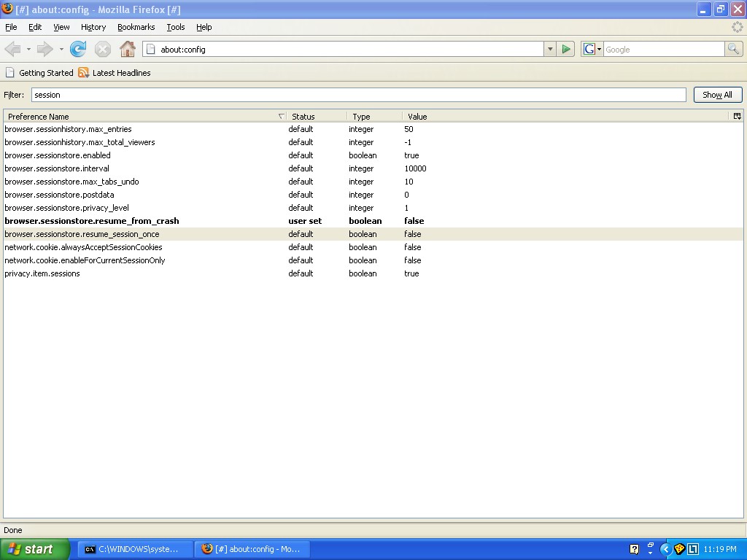The image size is (747, 560).
Task: Click the Google search engine icon
Action: click(589, 49)
